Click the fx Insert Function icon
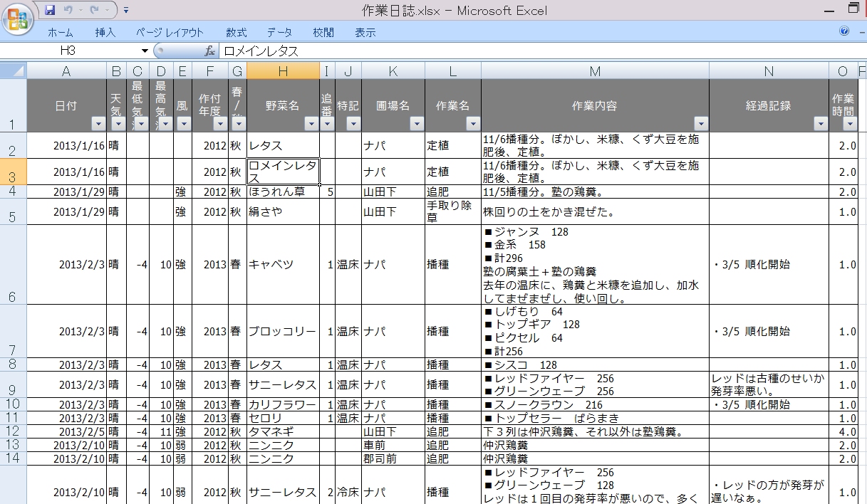 [x=210, y=51]
